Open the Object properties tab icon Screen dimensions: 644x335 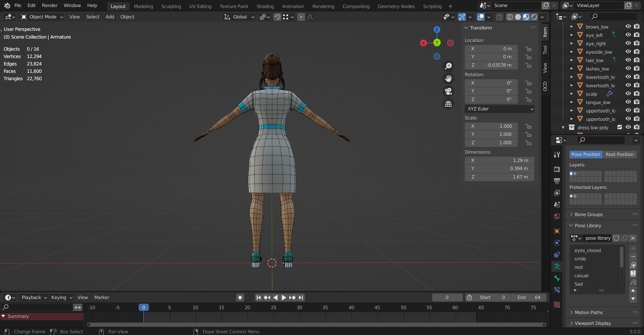[x=557, y=231]
